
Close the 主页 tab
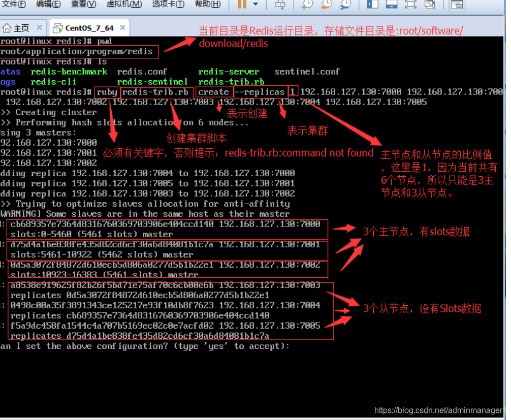[40, 28]
